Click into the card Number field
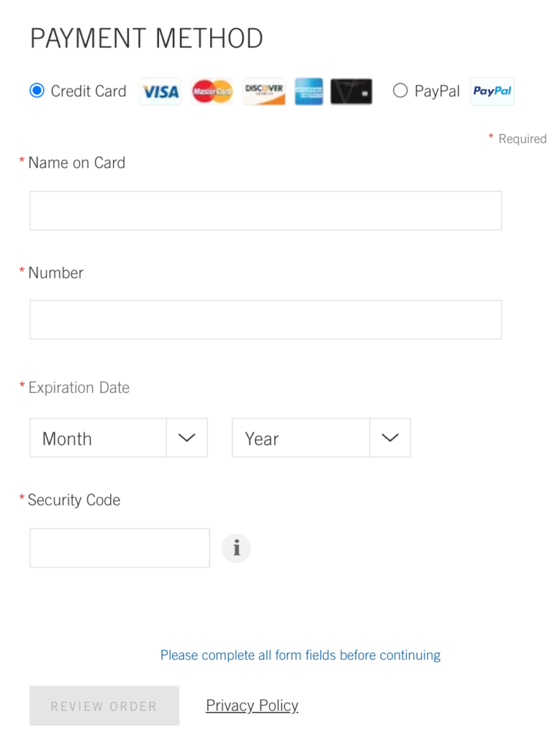 click(265, 320)
